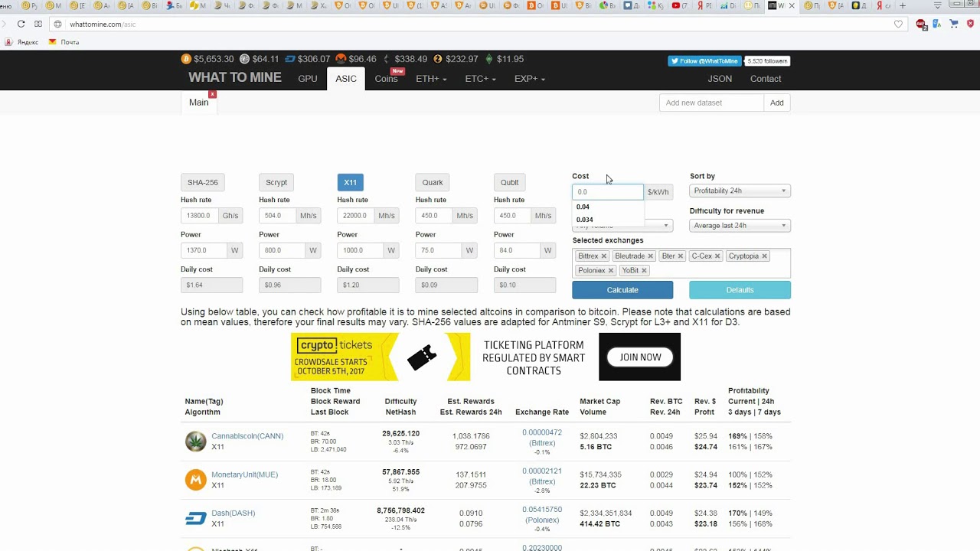Expand the EXP+ navigation dropdown
This screenshot has height=551, width=980.
(x=530, y=79)
